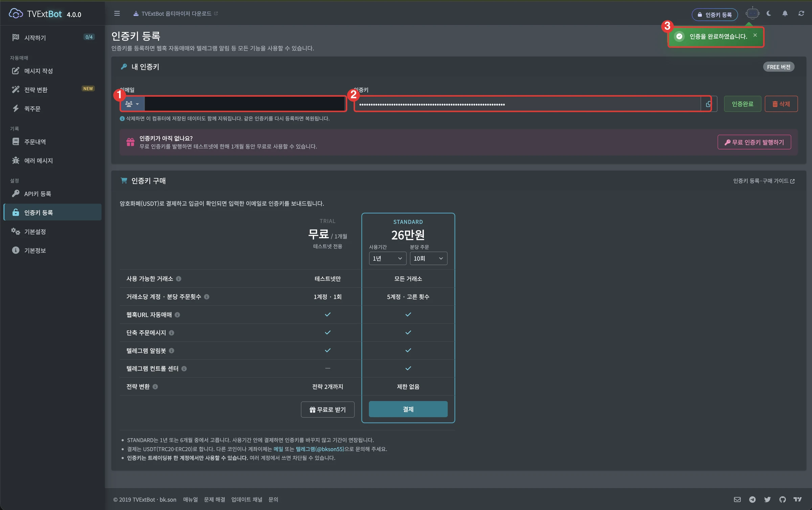This screenshot has height=510, width=812.
Task: Open the Twitter icon in footer
Action: (767, 500)
